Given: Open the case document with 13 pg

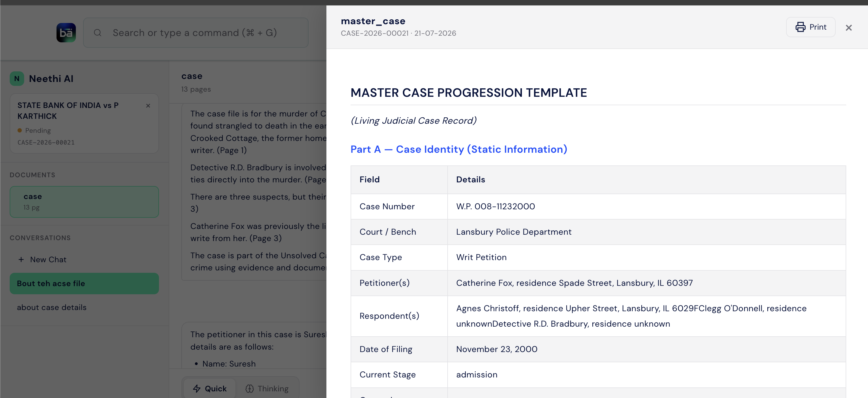Looking at the screenshot, I should point(84,202).
